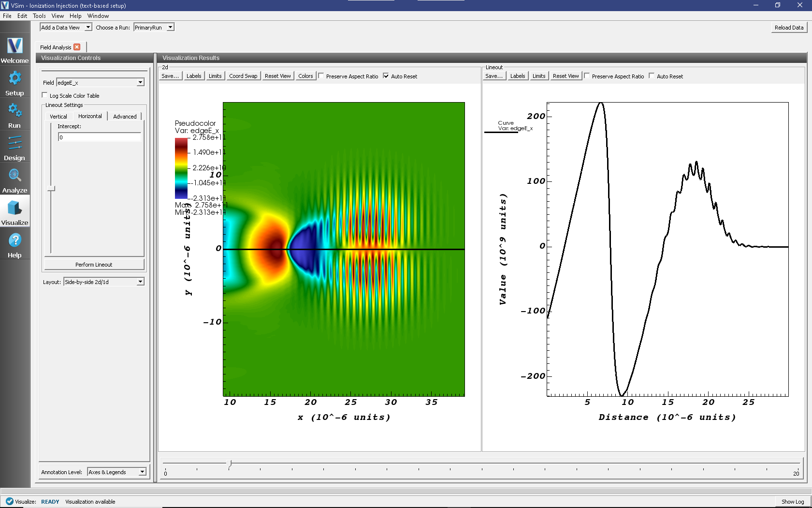
Task: Open the Colors button
Action: tap(305, 76)
